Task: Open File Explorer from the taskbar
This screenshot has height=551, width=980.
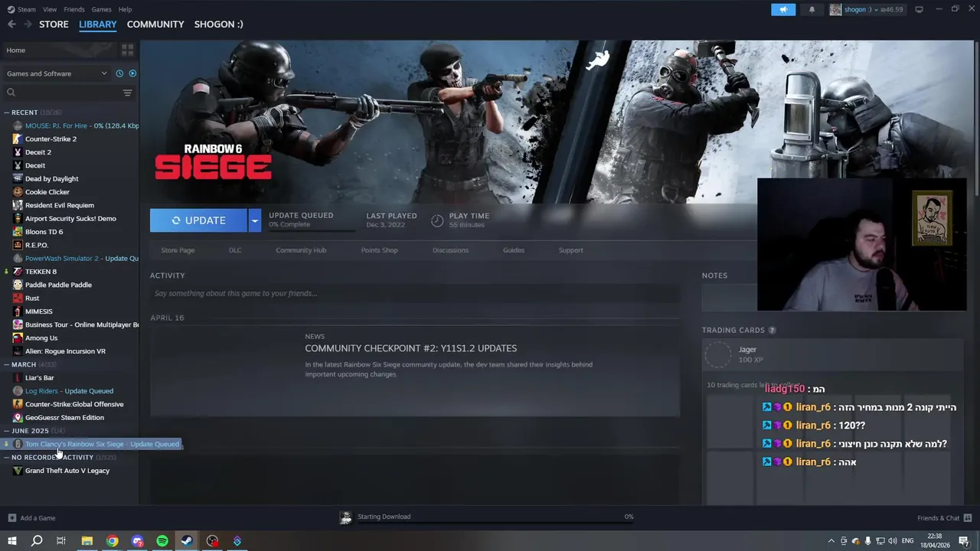Action: 87,541
